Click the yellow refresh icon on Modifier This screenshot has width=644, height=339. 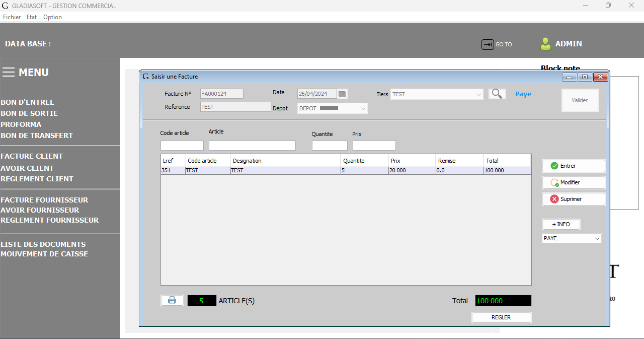[554, 182]
